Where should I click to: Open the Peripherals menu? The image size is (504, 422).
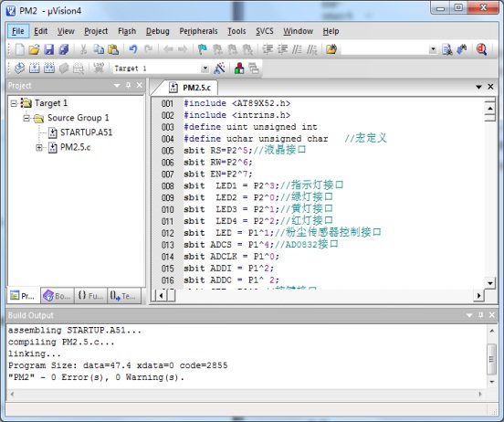(198, 31)
